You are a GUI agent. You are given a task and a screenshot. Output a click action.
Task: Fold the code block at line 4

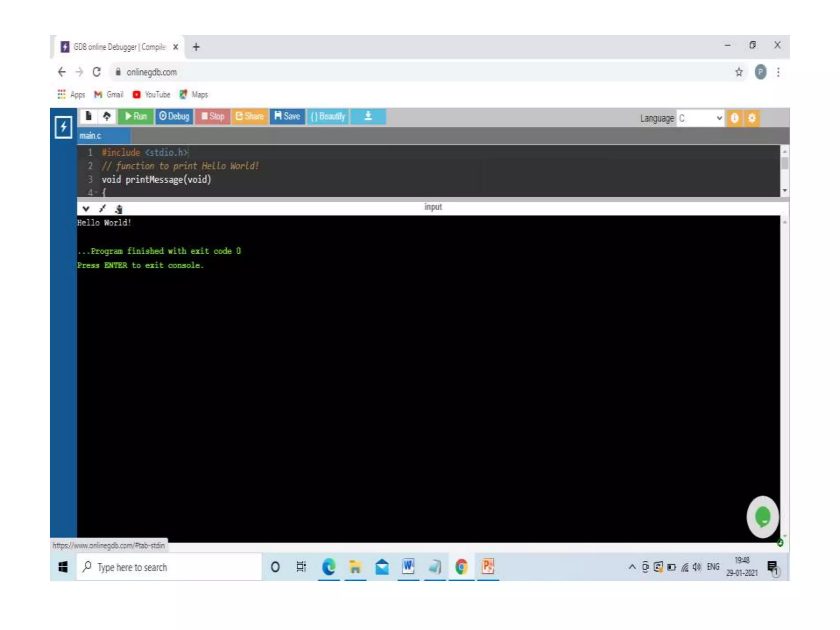coord(96,192)
